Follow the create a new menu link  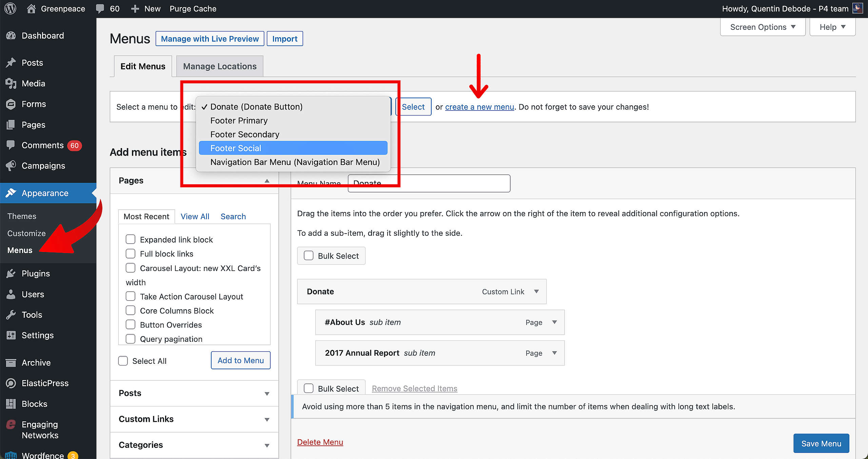[479, 107]
